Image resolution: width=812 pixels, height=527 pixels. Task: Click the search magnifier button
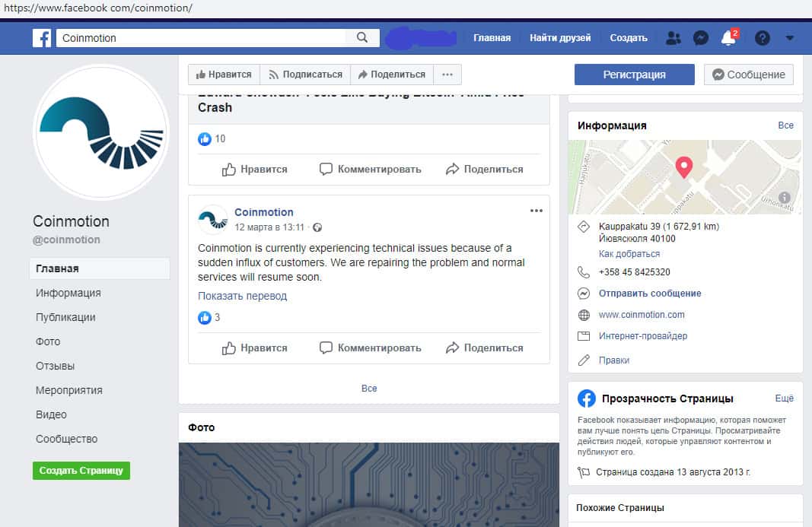(362, 38)
